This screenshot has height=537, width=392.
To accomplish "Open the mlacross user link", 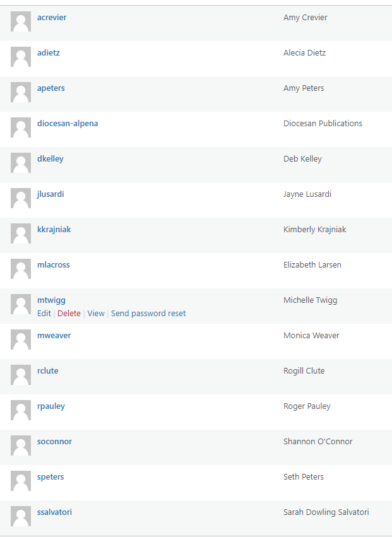I will coord(54,265).
